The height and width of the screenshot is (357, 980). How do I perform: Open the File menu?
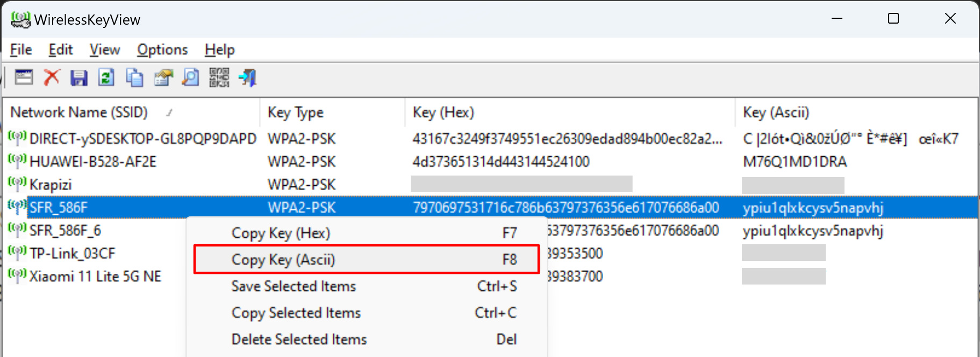click(21, 50)
